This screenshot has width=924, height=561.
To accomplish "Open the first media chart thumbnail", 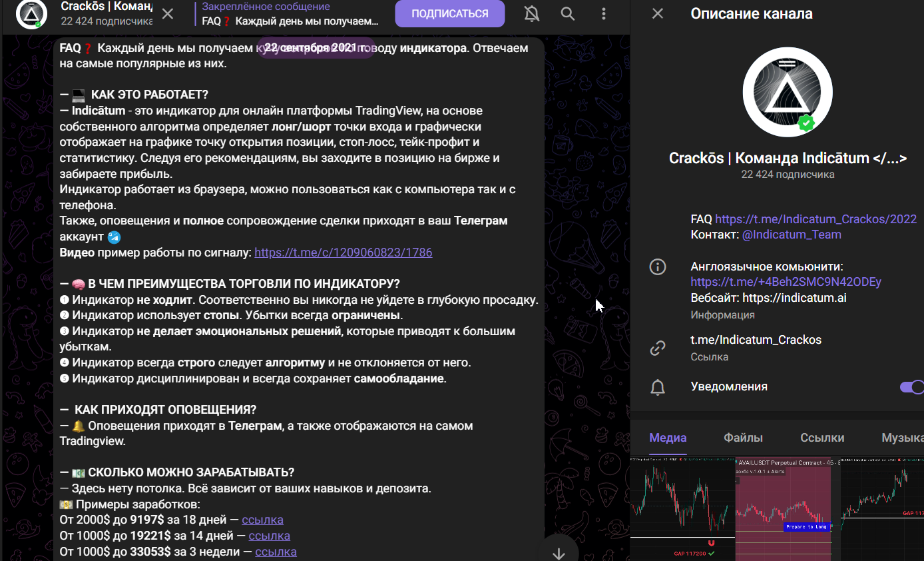I will pos(682,509).
